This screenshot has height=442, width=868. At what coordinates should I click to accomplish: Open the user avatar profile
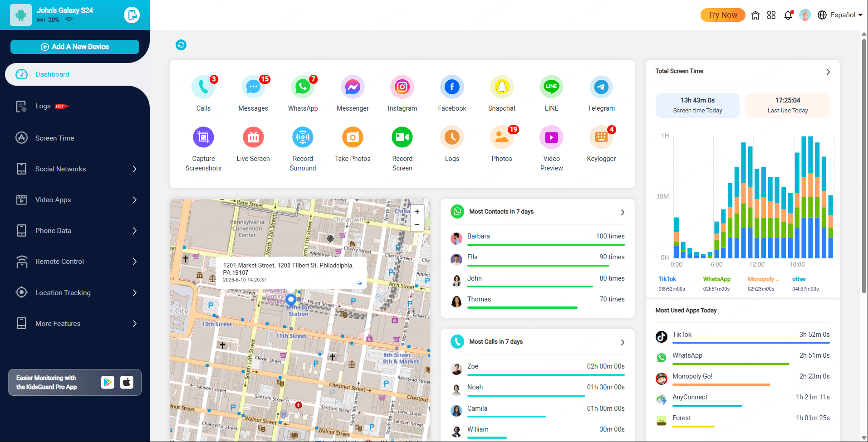pyautogui.click(x=805, y=15)
